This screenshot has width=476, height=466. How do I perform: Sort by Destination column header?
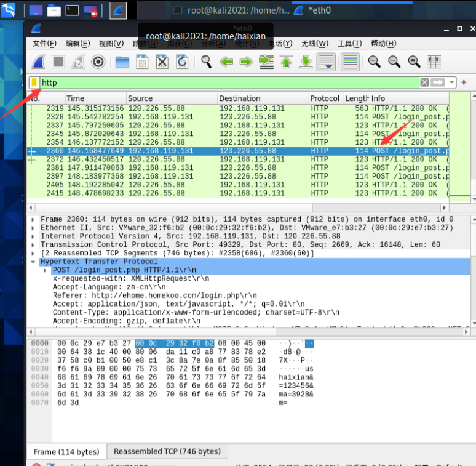pyautogui.click(x=263, y=98)
